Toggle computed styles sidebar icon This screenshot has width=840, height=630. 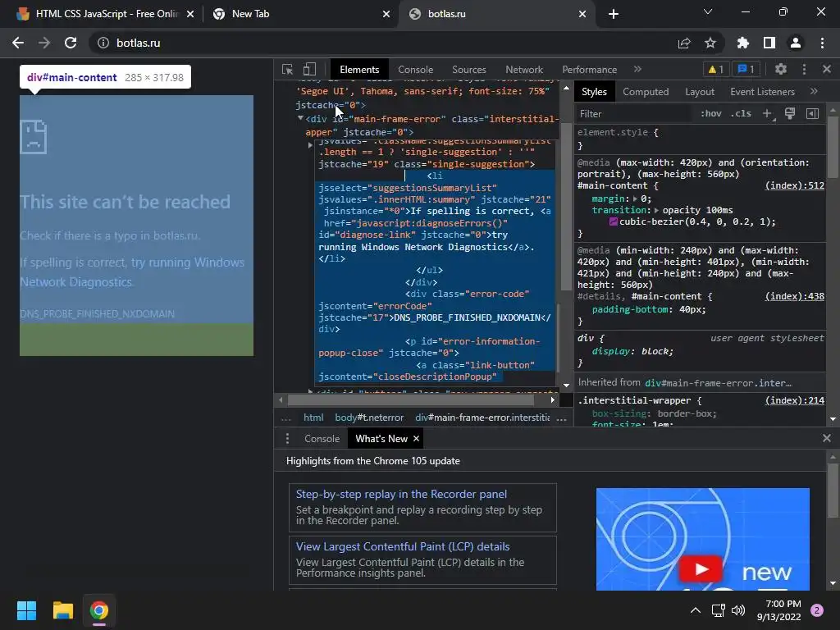click(x=813, y=113)
